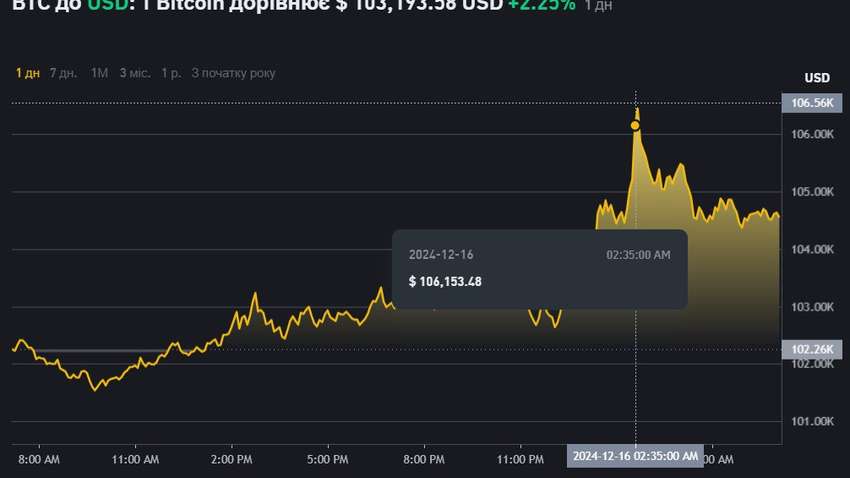The width and height of the screenshot is (850, 478).
Task: Select the 1 р. range option
Action: 171,73
